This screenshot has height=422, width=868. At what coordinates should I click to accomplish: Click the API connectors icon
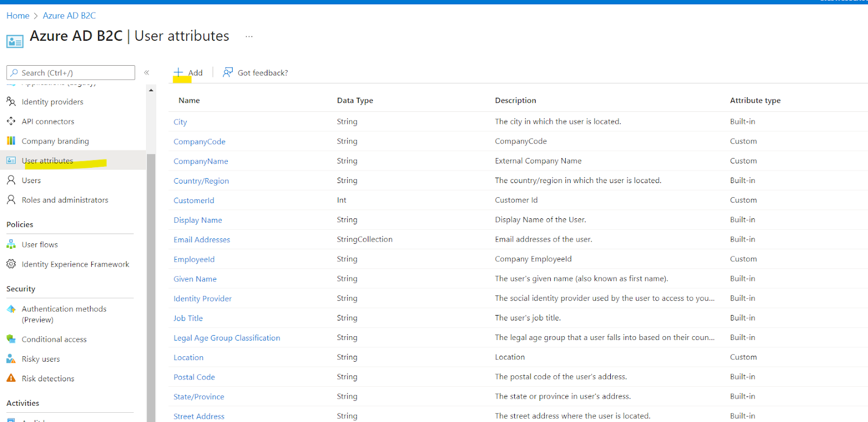[11, 121]
